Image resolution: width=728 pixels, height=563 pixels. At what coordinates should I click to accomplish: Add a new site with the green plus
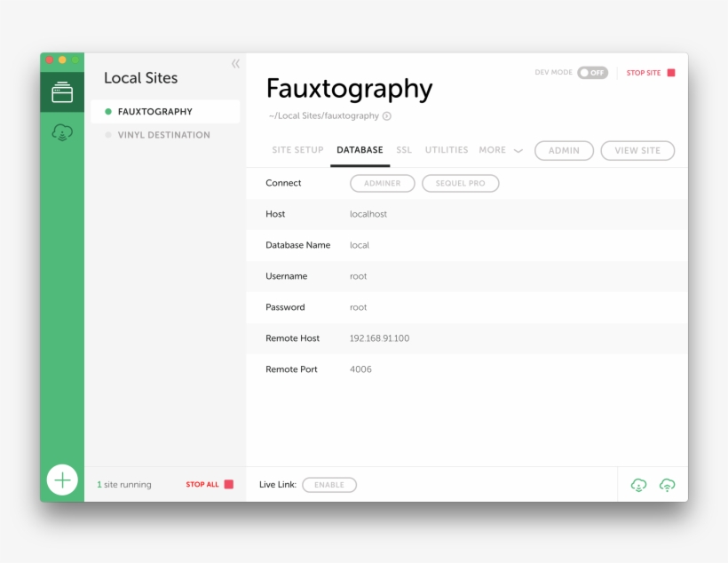click(61, 479)
